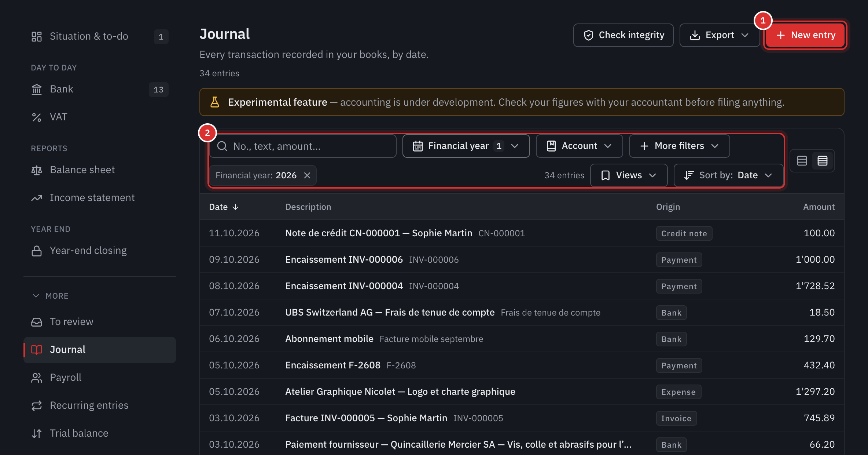This screenshot has width=868, height=455.
Task: Click the shield icon in Check integrity
Action: tap(588, 35)
